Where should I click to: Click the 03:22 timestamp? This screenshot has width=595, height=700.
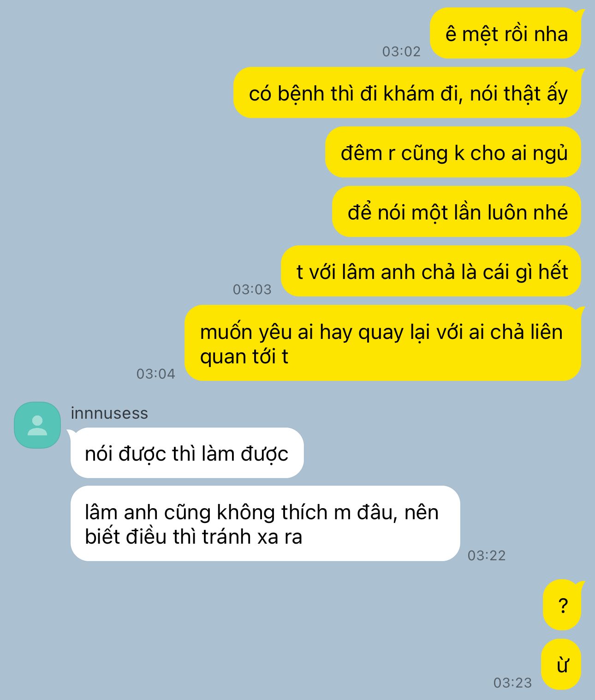tap(487, 555)
